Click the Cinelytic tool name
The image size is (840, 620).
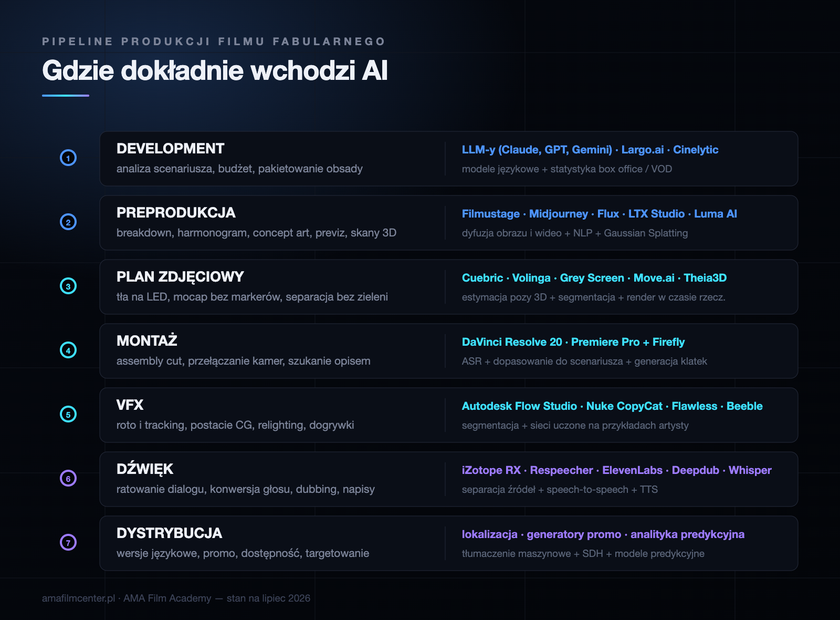[x=696, y=150]
